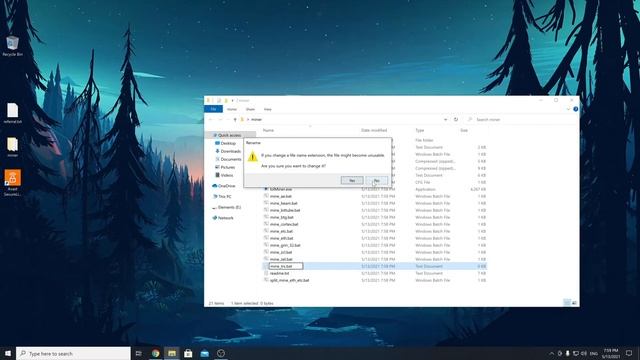
Task: Select the mine_etc.bat file
Action: pos(281,231)
